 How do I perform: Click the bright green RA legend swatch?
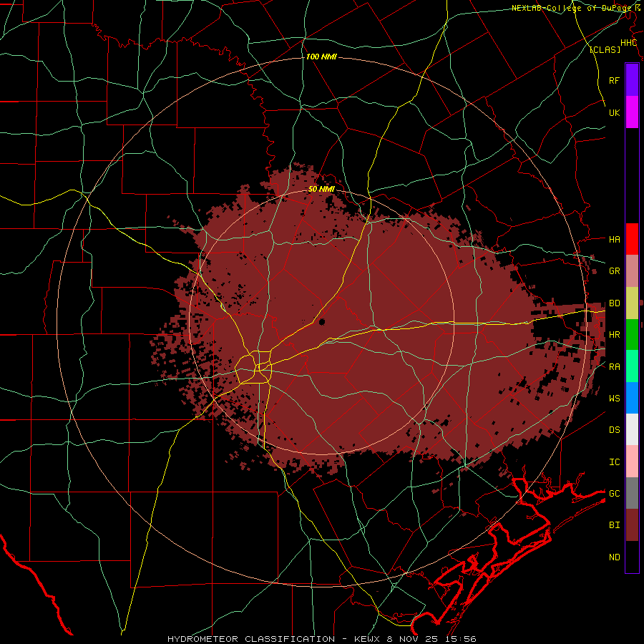pos(632,366)
